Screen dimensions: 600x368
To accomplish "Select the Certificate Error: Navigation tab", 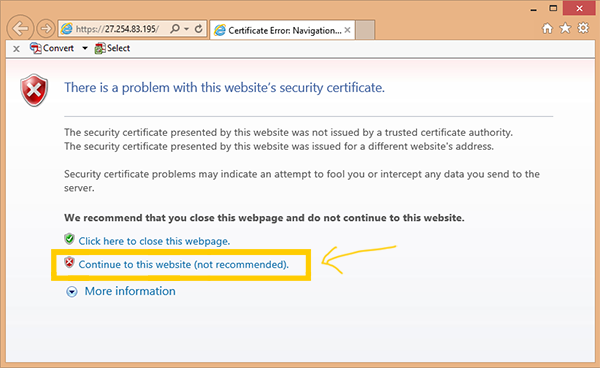I will (282, 30).
